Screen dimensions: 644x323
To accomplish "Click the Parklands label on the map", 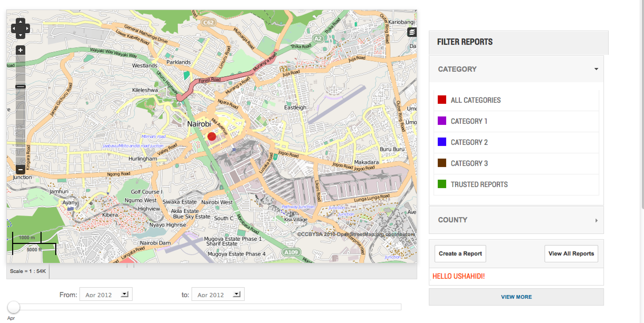I will click(x=178, y=62).
